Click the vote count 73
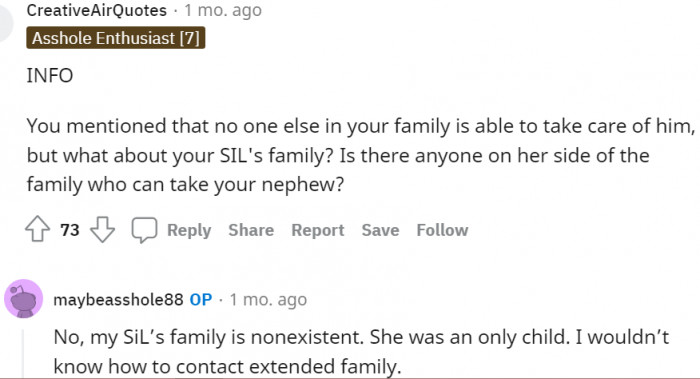 (70, 230)
